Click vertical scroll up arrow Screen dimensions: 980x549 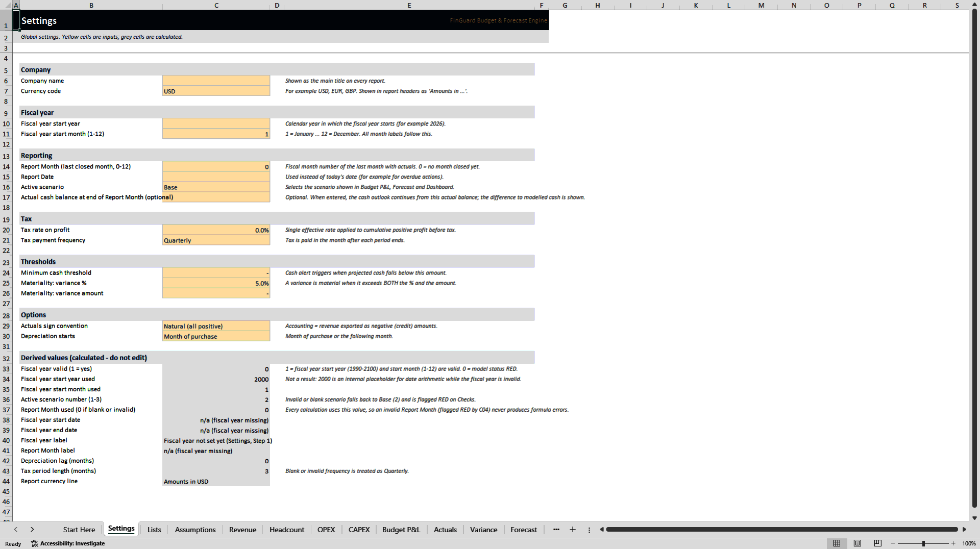(x=974, y=5)
